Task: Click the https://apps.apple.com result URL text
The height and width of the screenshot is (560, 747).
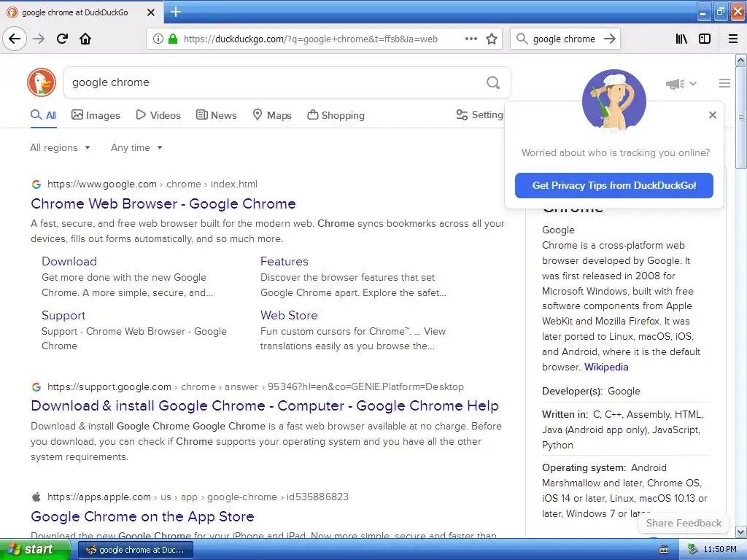Action: [x=99, y=497]
